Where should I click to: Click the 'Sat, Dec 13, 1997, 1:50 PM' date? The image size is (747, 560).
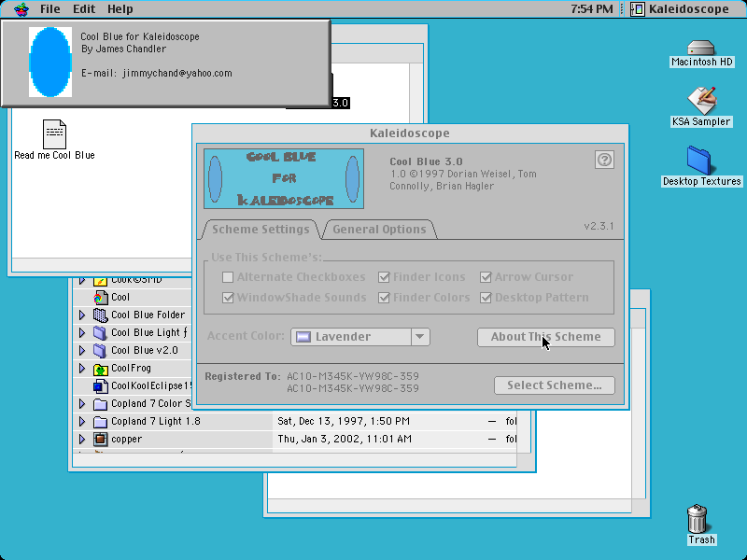[x=344, y=422]
